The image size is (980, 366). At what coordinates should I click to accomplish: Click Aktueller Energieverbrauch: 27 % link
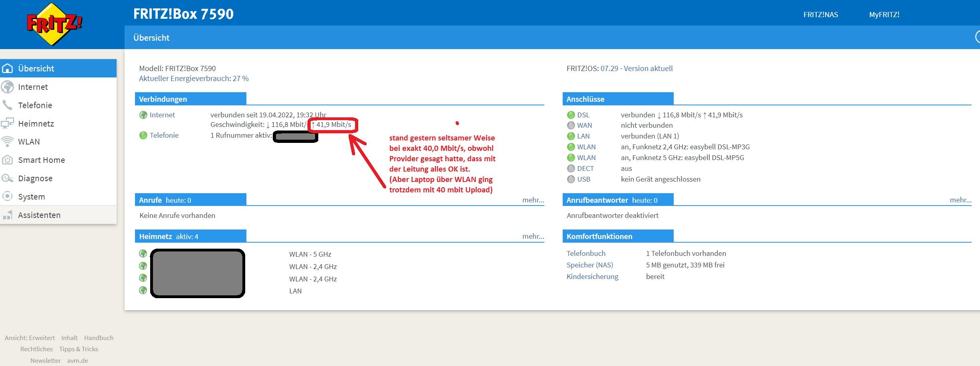tap(194, 79)
